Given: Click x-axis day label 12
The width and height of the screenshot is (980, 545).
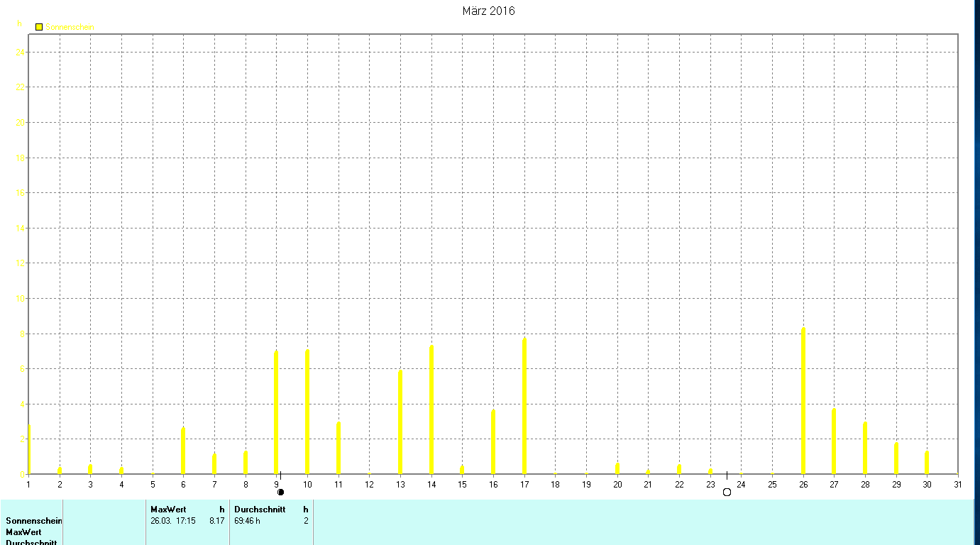Looking at the screenshot, I should tap(369, 485).
